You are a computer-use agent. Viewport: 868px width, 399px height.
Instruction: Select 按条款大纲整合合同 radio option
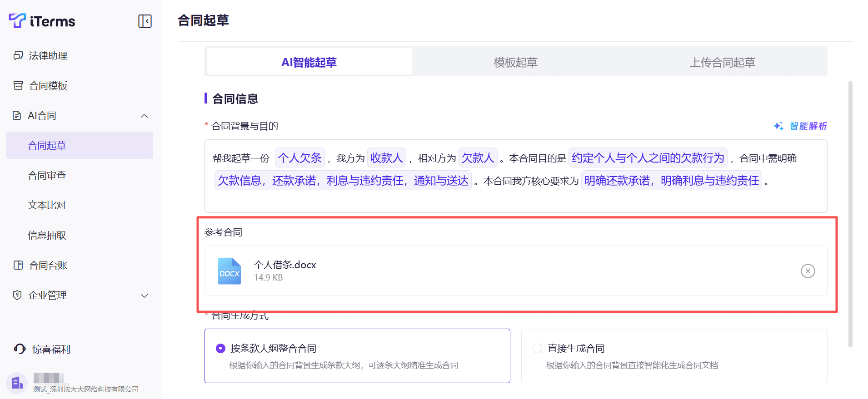[x=220, y=348]
